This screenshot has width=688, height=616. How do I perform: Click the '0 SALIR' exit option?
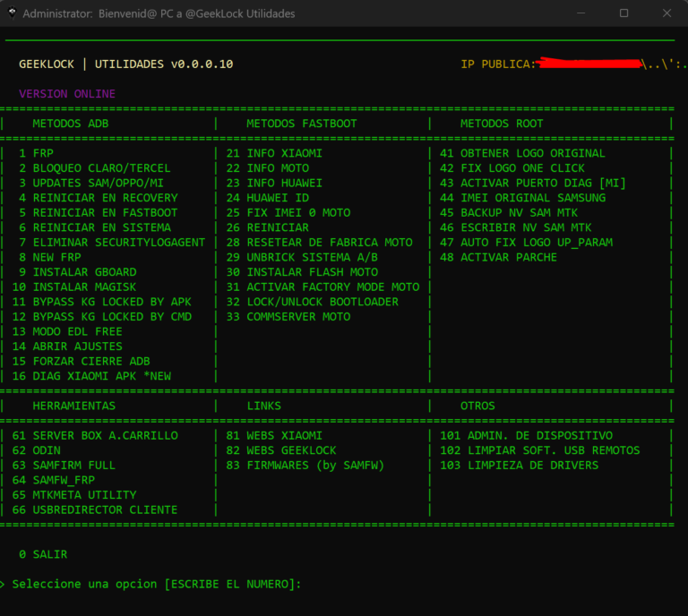tap(43, 555)
